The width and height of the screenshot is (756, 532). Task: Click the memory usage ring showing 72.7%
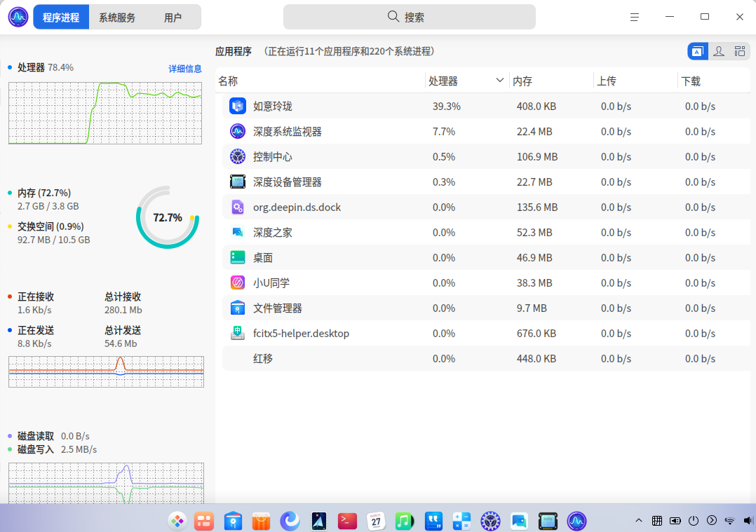(x=168, y=217)
